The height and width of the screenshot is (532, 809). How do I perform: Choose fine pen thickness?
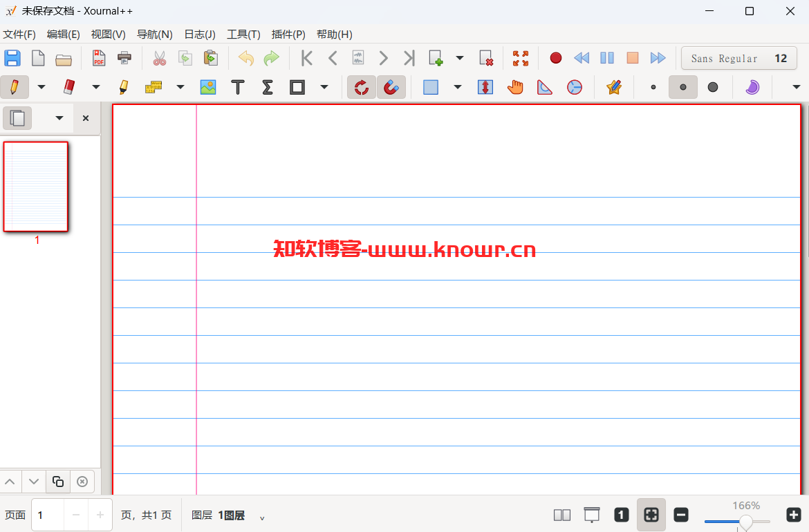(x=653, y=87)
